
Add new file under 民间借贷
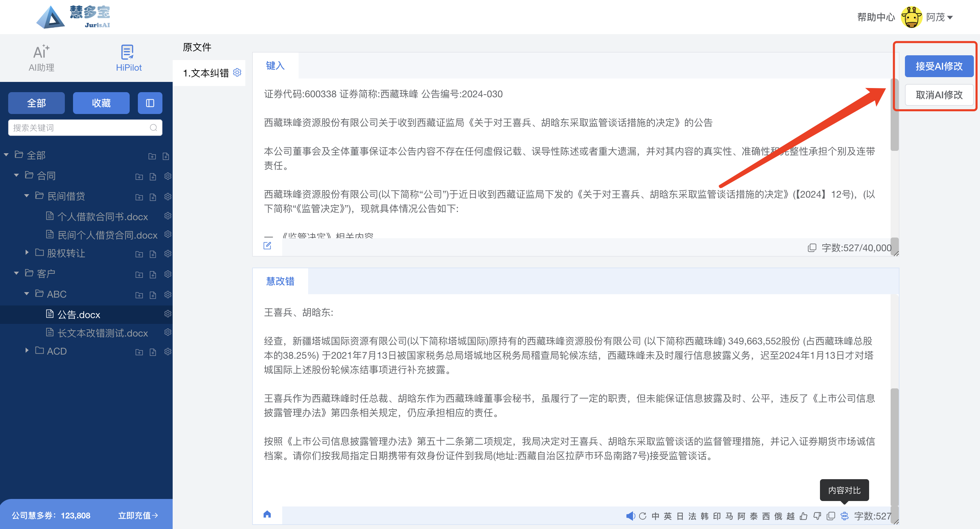coord(153,197)
